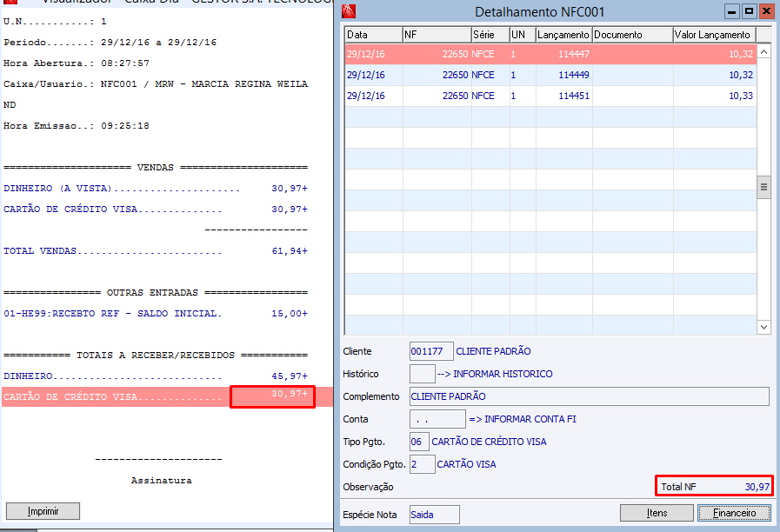The width and height of the screenshot is (780, 532).
Task: Click the Documento column header
Action: 633,35
